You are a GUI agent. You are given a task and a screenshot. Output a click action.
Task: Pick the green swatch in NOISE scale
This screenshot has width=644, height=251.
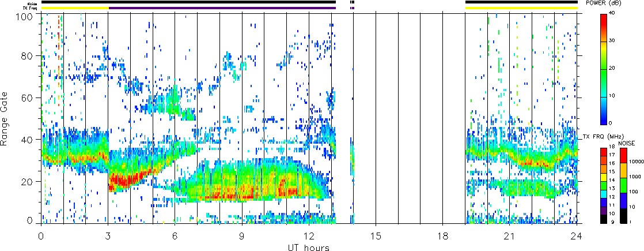coord(623,186)
